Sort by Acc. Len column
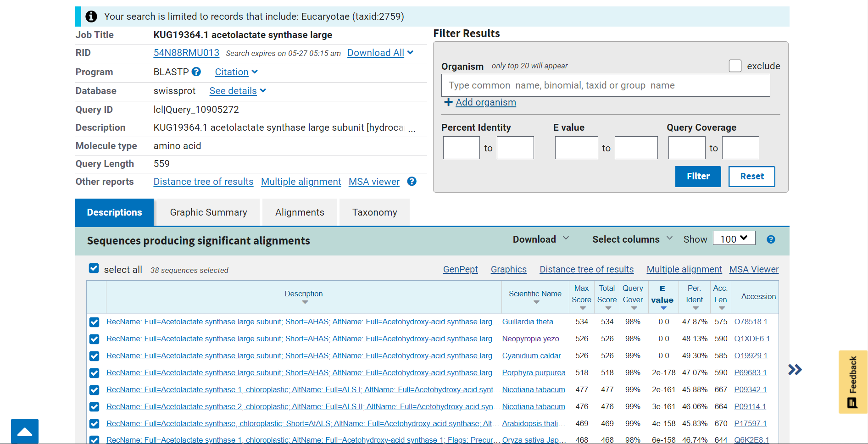Image resolution: width=868 pixels, height=444 pixels. click(x=722, y=308)
